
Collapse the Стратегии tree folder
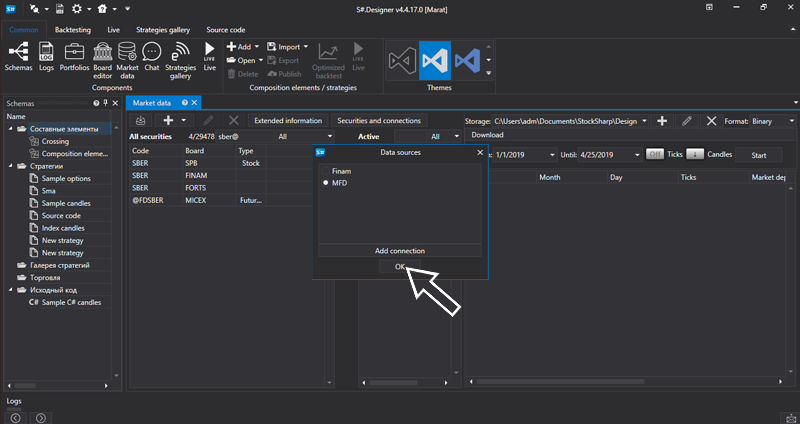(11, 166)
